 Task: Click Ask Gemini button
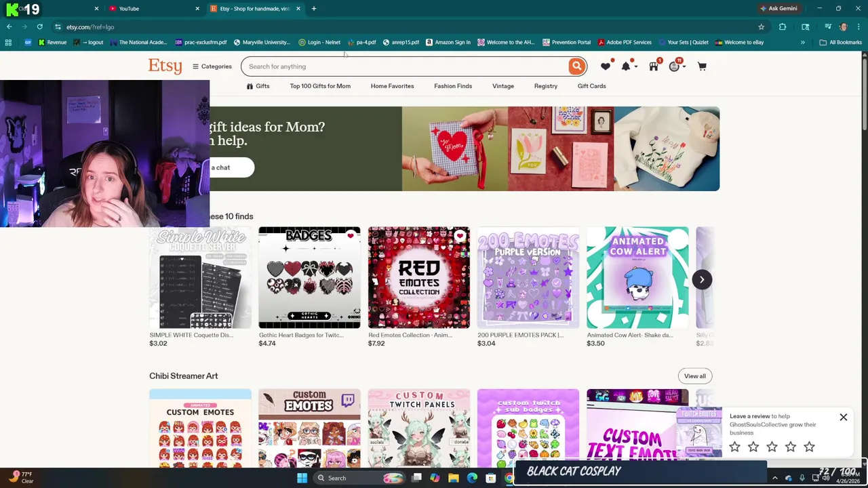(778, 9)
